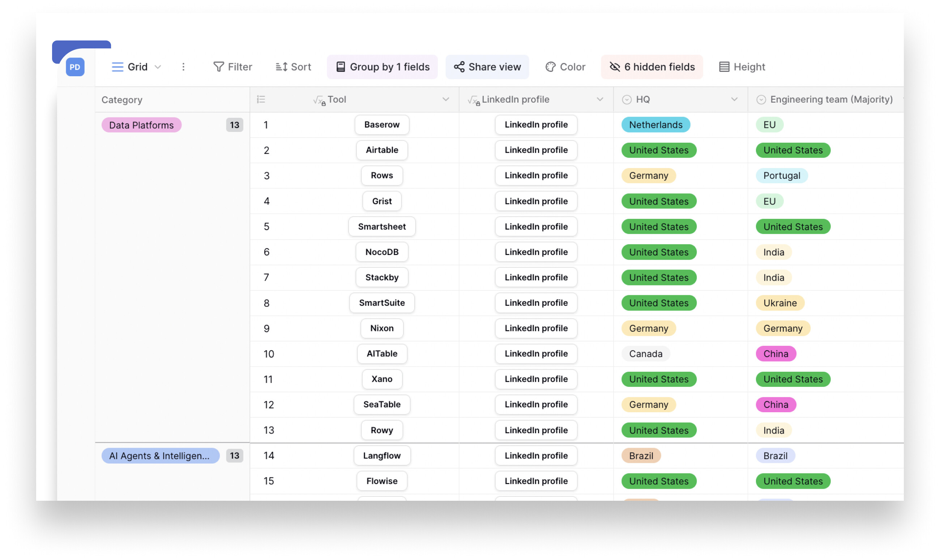Click the Height row-size icon
This screenshot has width=940, height=560.
pos(724,67)
